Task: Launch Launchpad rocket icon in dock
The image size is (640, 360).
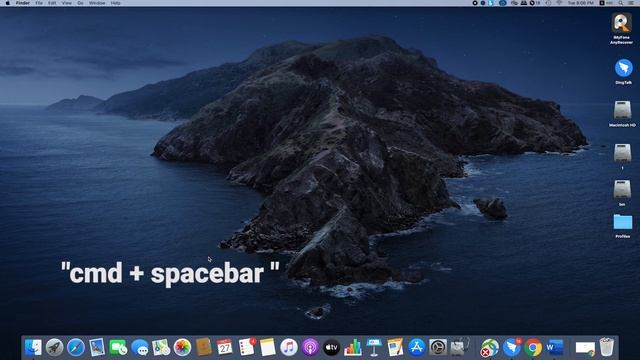Action: coord(54,348)
